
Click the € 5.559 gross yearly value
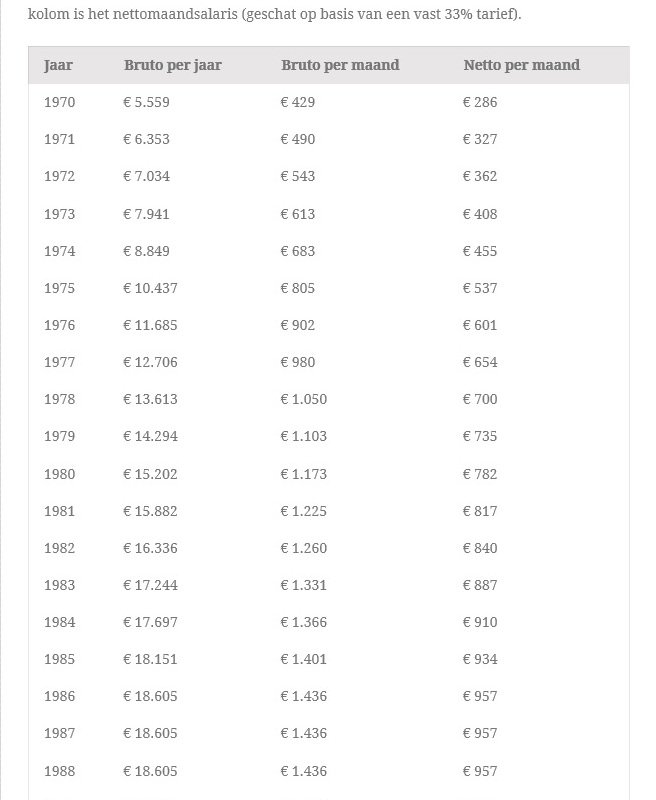146,102
